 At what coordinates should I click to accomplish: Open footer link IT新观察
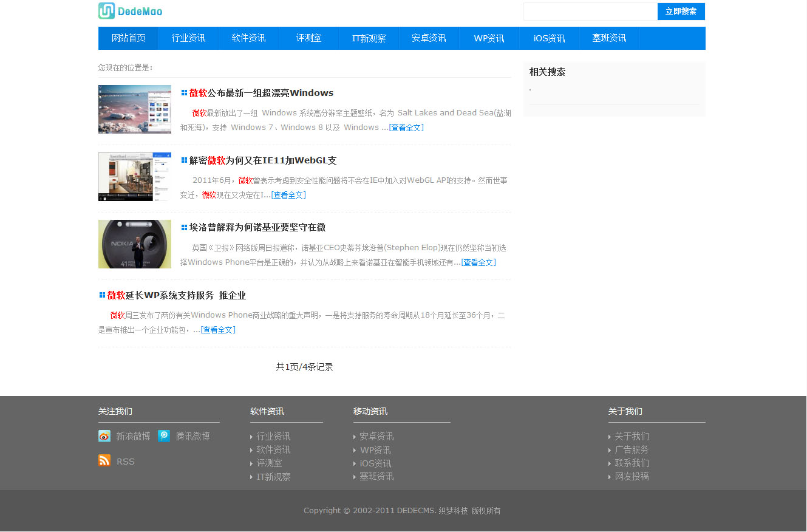click(x=273, y=477)
